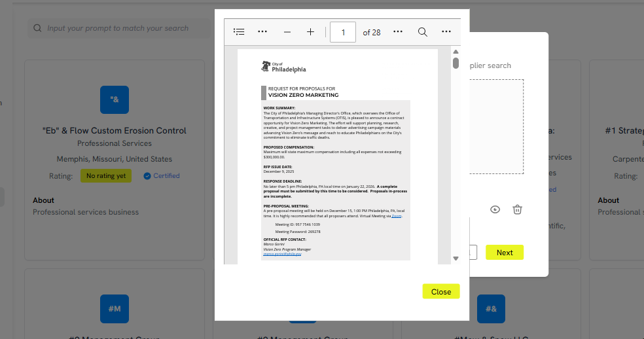This screenshot has height=339, width=644.
Task: Click 'Memphis, Missouri, United States' location text
Action: [x=115, y=159]
